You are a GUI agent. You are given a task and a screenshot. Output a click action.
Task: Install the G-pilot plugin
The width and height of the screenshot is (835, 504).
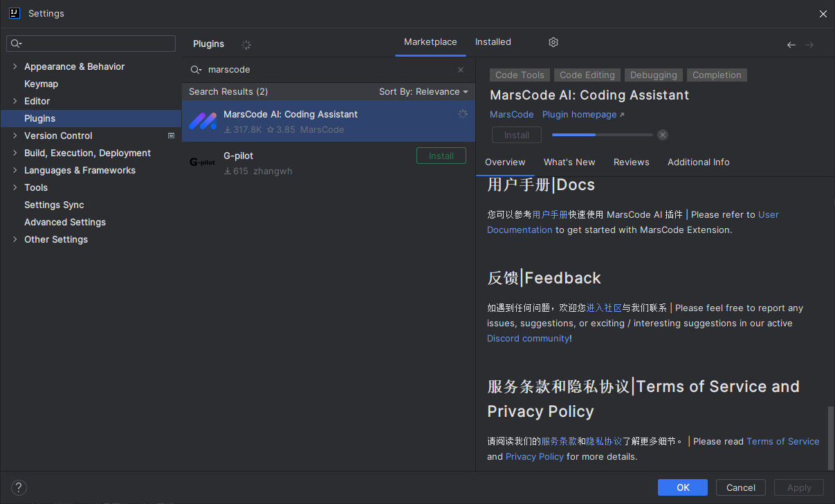pyautogui.click(x=441, y=156)
